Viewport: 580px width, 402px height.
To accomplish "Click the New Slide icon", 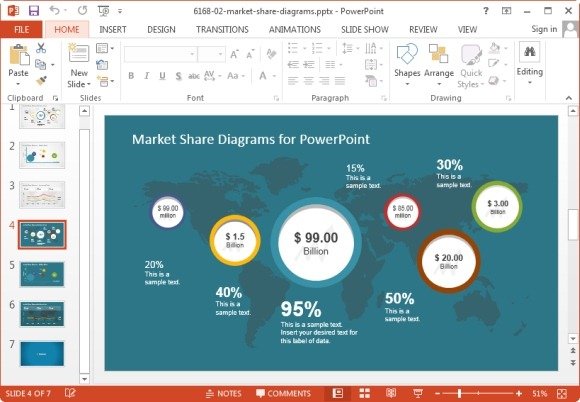I will (x=79, y=53).
